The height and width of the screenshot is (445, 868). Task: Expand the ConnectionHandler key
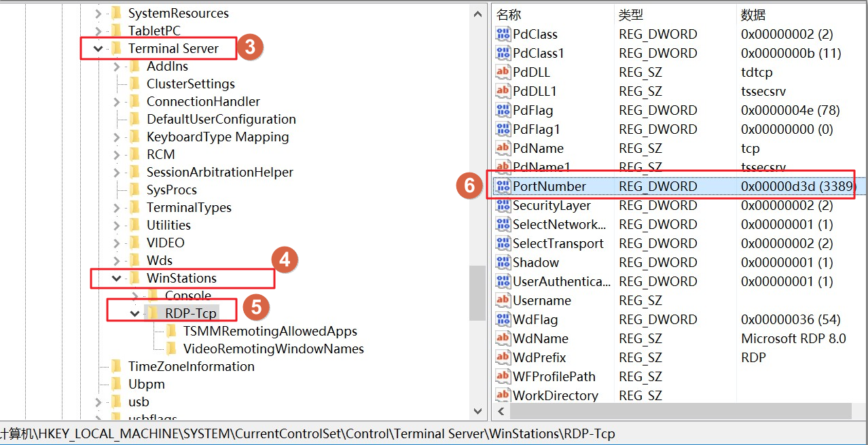click(117, 101)
